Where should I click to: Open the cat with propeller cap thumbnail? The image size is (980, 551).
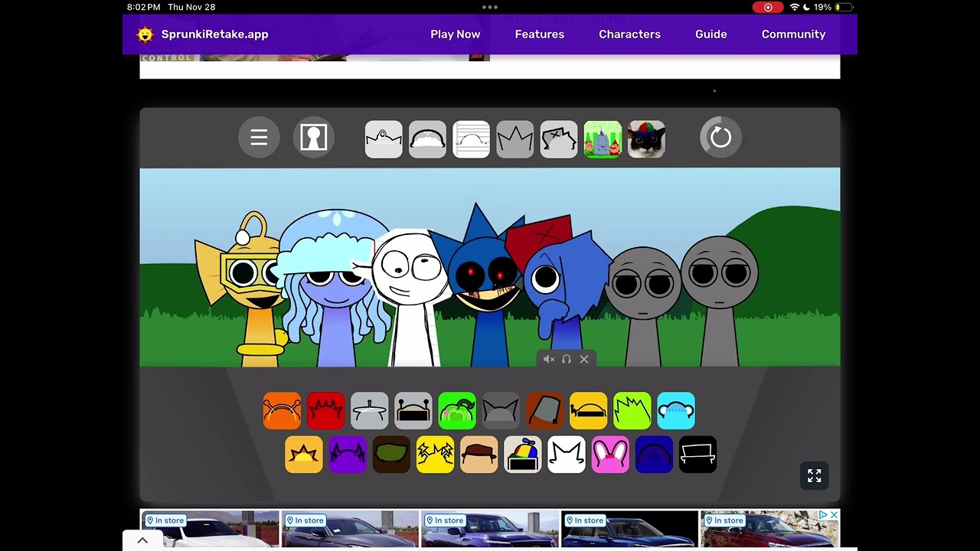646,139
